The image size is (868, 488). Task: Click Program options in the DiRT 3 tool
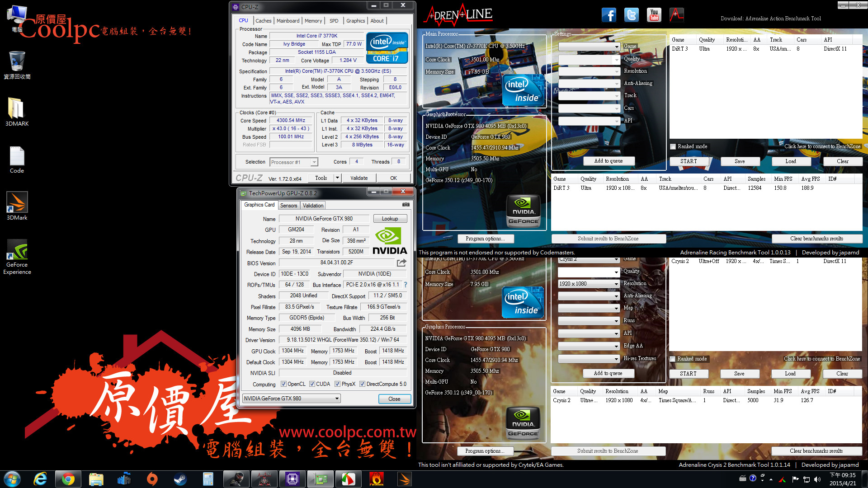pyautogui.click(x=485, y=239)
